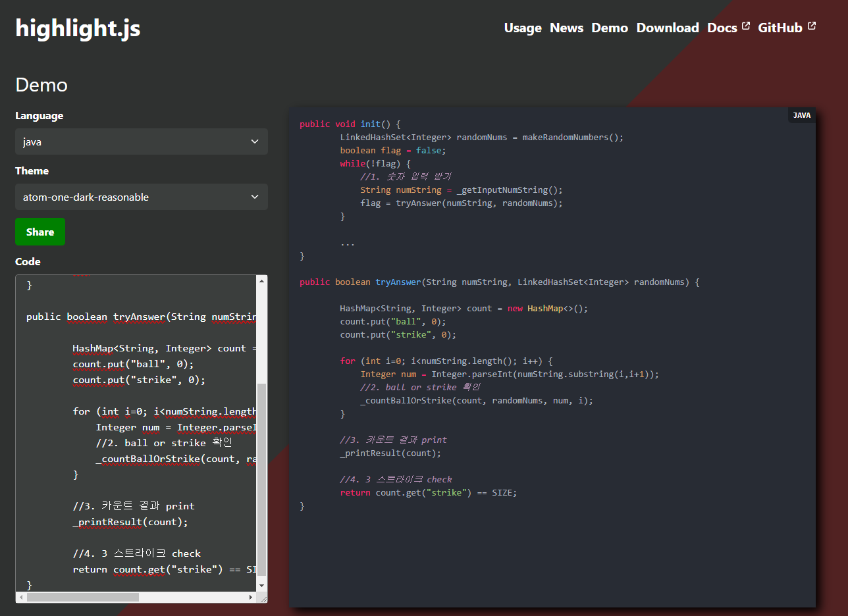
Task: Click the vertical scrollbar thumb in code box
Action: [262, 480]
